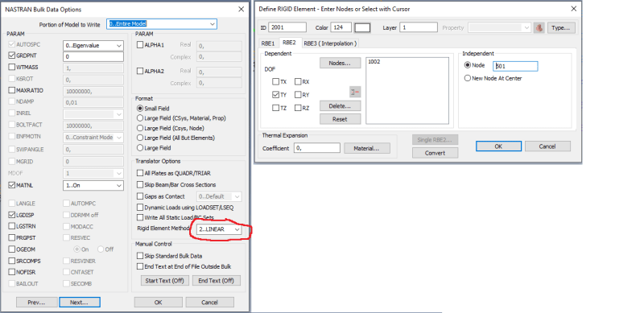
Task: Toggle the WTMASS parameter checkbox
Action: click(x=11, y=67)
